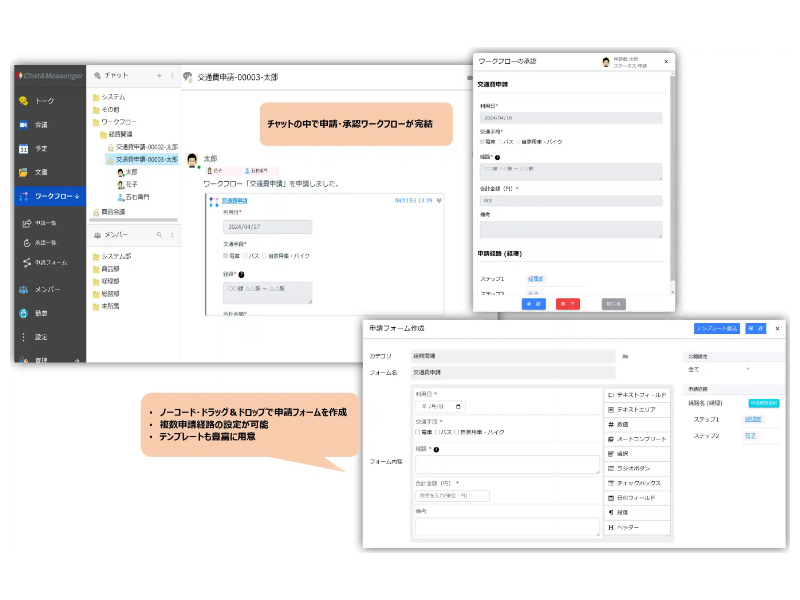Toggle バス checkbox in the chat message form
This screenshot has width=800, height=600.
(x=244, y=256)
